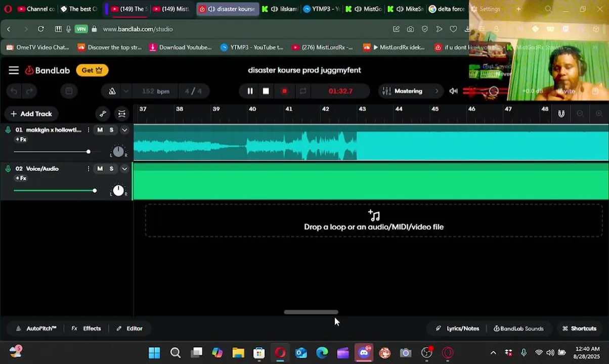Click the microphone icon on Voice/Audio track
The height and width of the screenshot is (364, 609).
tap(8, 169)
